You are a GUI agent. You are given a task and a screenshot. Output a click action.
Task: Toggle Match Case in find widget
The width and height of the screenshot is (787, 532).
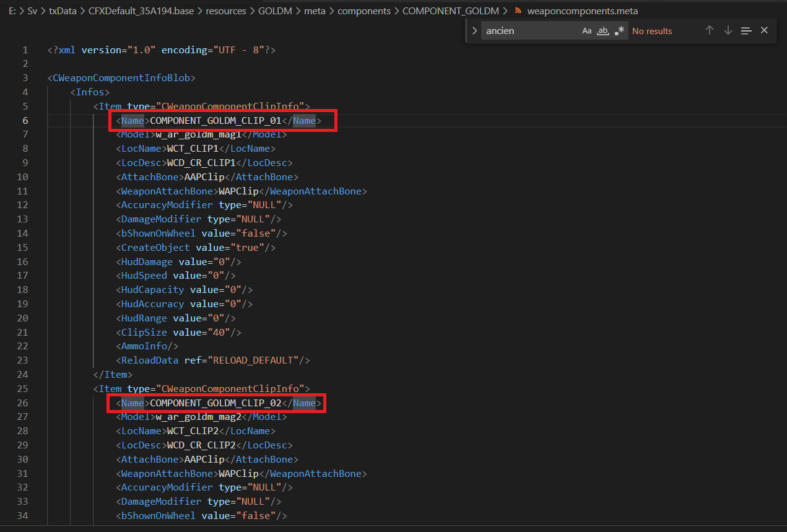[586, 31]
